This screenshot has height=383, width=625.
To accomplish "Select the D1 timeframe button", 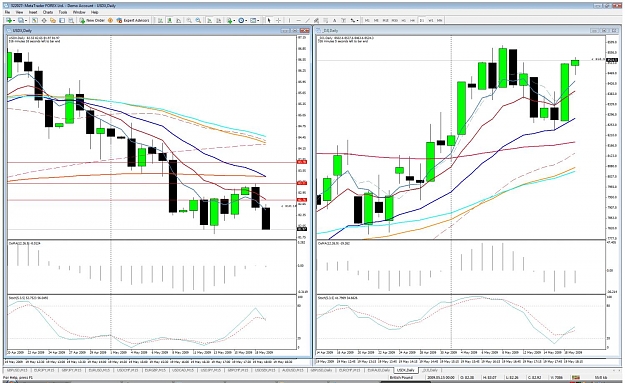I will tap(421, 20).
